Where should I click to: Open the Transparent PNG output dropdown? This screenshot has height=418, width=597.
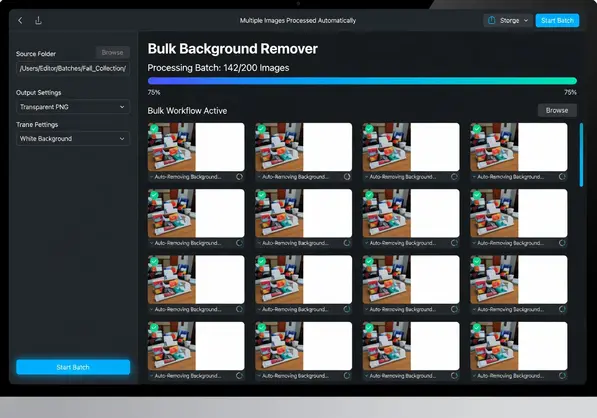pyautogui.click(x=73, y=107)
